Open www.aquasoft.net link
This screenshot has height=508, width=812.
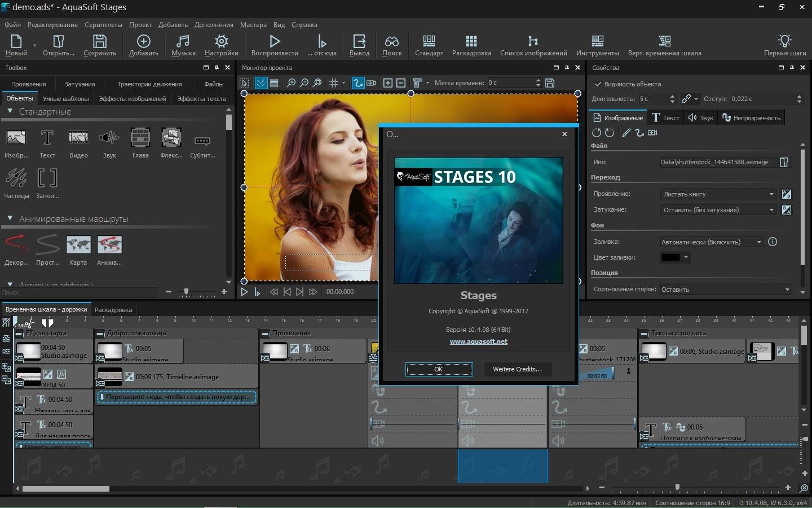[x=478, y=341]
